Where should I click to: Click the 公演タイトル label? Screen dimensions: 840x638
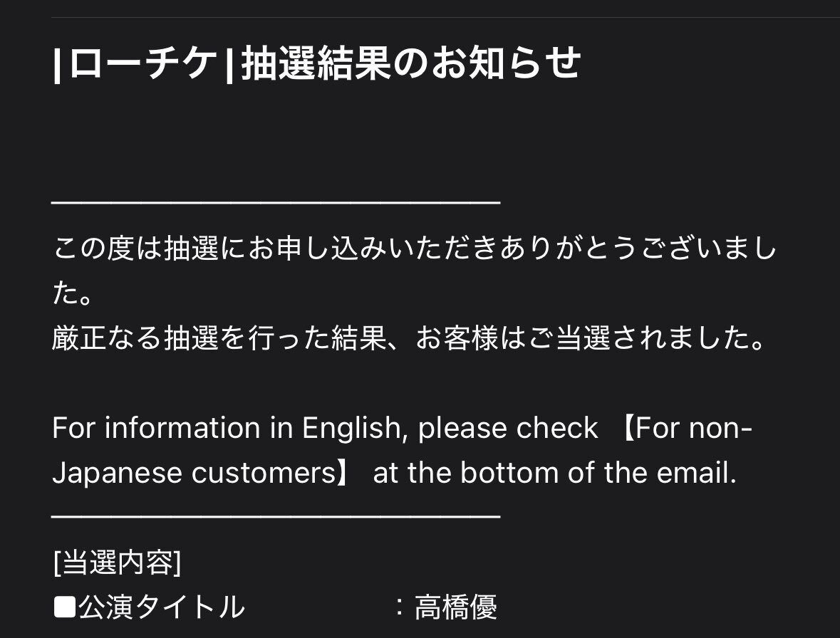(x=162, y=607)
